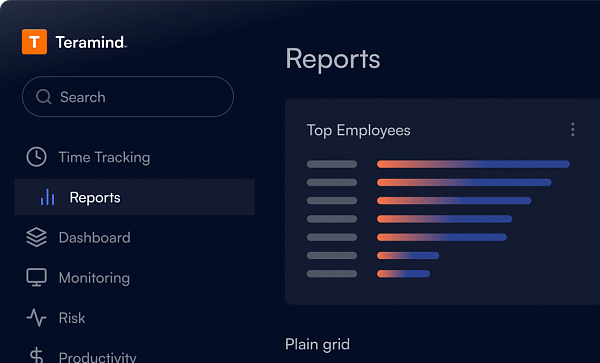This screenshot has height=363, width=600.
Task: Click the Time Tracking clock icon
Action: tap(36, 157)
